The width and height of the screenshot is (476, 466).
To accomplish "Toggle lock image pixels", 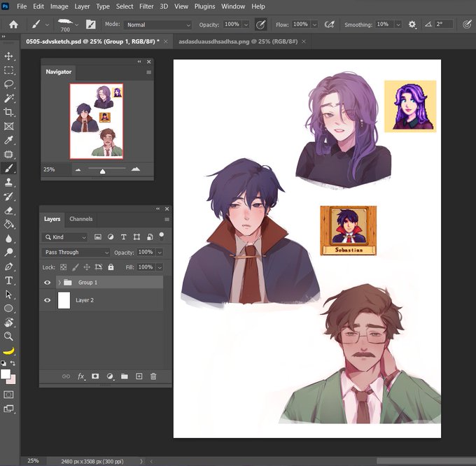I will 76,267.
